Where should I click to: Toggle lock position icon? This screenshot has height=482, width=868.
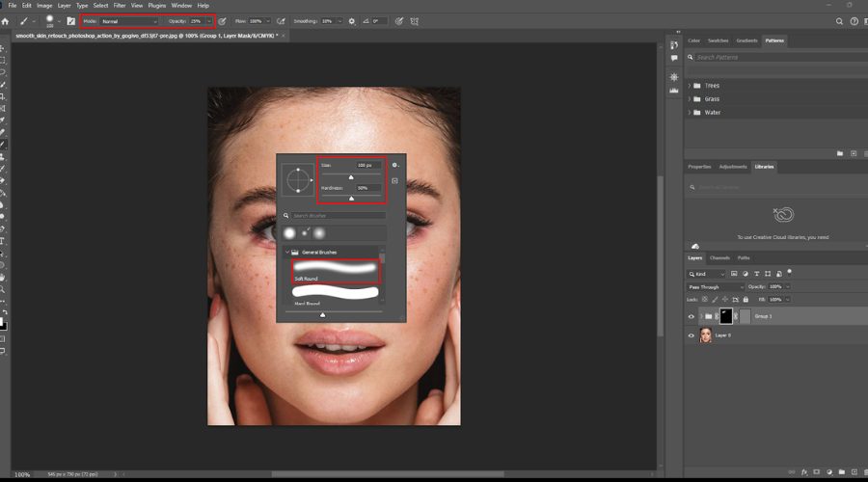(x=725, y=300)
